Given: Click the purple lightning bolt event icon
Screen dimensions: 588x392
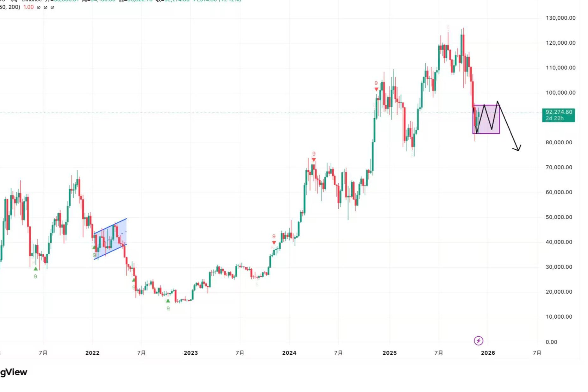Looking at the screenshot, I should (x=478, y=341).
